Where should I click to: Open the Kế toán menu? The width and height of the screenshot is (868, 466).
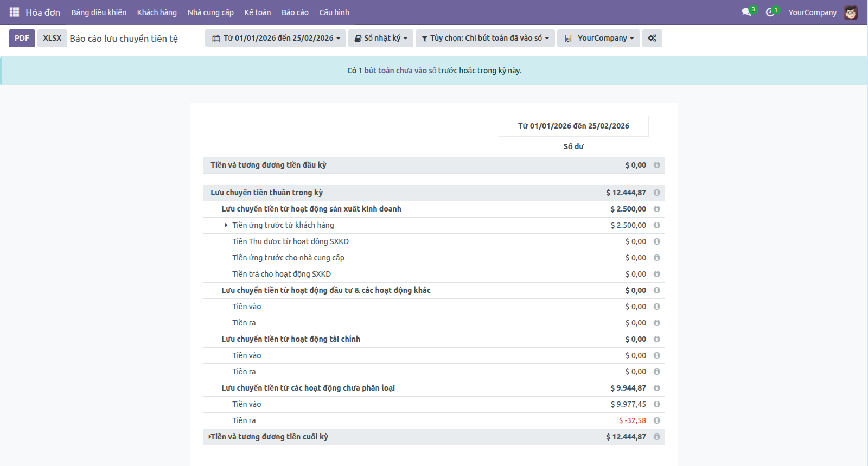click(257, 12)
